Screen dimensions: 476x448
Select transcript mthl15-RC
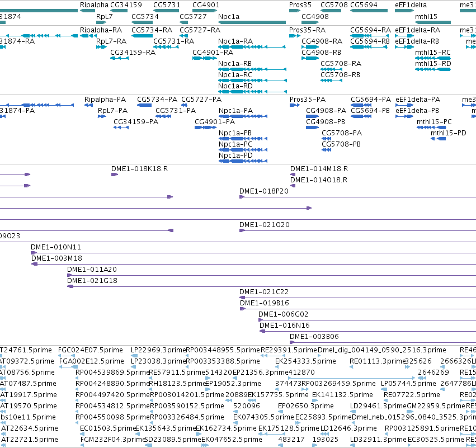point(432,53)
